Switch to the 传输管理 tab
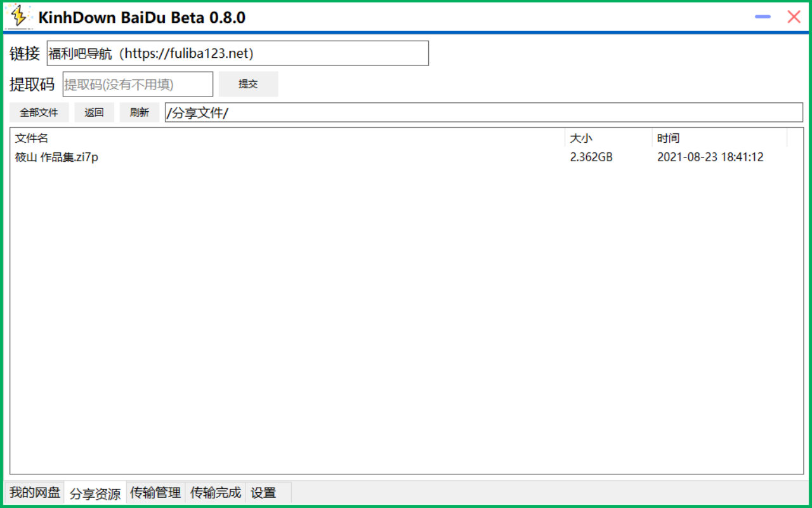Image resolution: width=812 pixels, height=508 pixels. click(x=155, y=492)
